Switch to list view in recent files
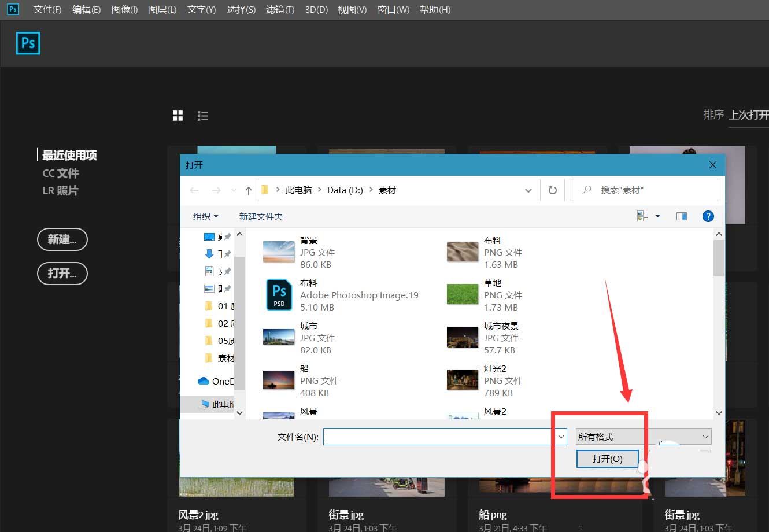769x532 pixels. pos(203,116)
